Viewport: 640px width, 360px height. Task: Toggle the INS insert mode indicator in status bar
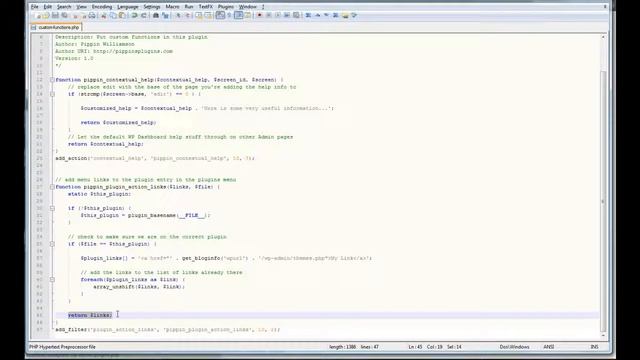coord(594,347)
